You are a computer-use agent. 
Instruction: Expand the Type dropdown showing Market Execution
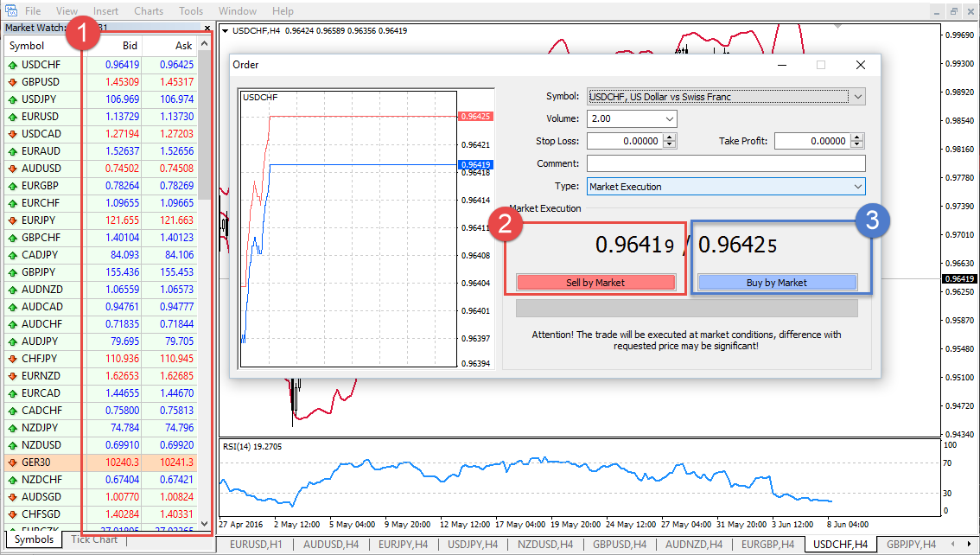pos(857,186)
